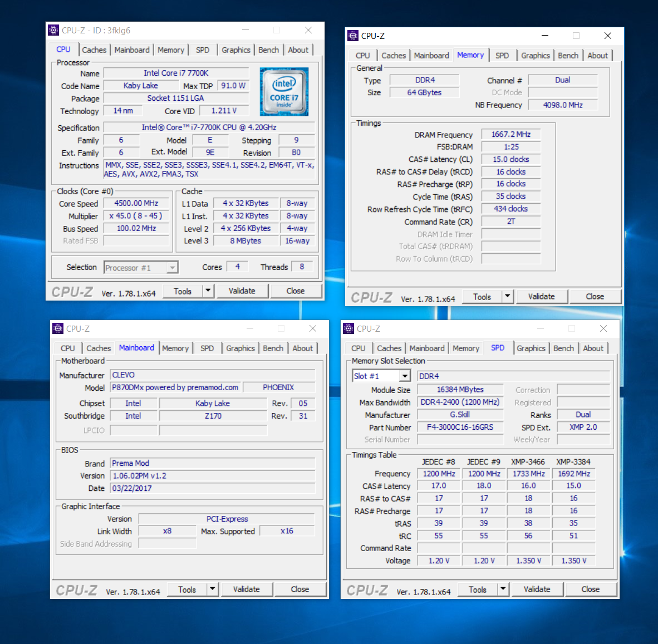Click Close button in the CPU window
The height and width of the screenshot is (644, 658).
coord(296,291)
